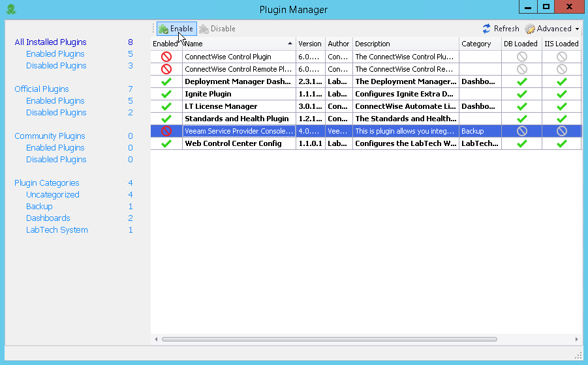Filter Enabled Plugins under Official Plugins
588x365 pixels.
(x=55, y=101)
